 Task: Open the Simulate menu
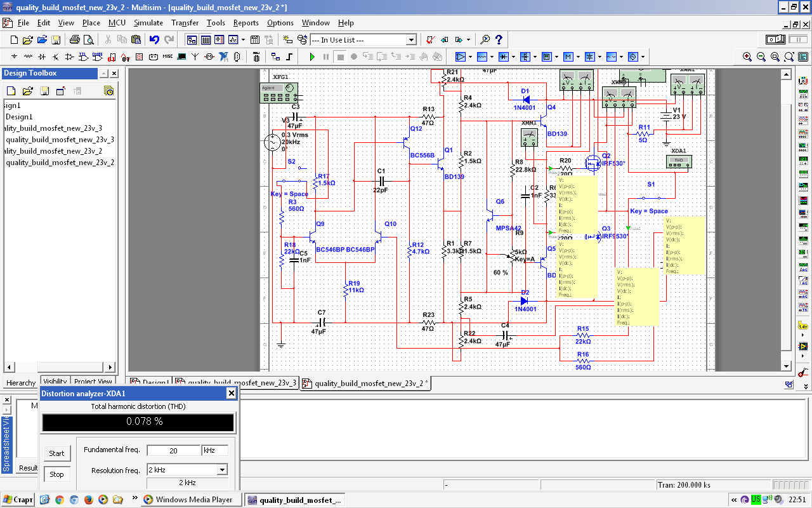148,23
